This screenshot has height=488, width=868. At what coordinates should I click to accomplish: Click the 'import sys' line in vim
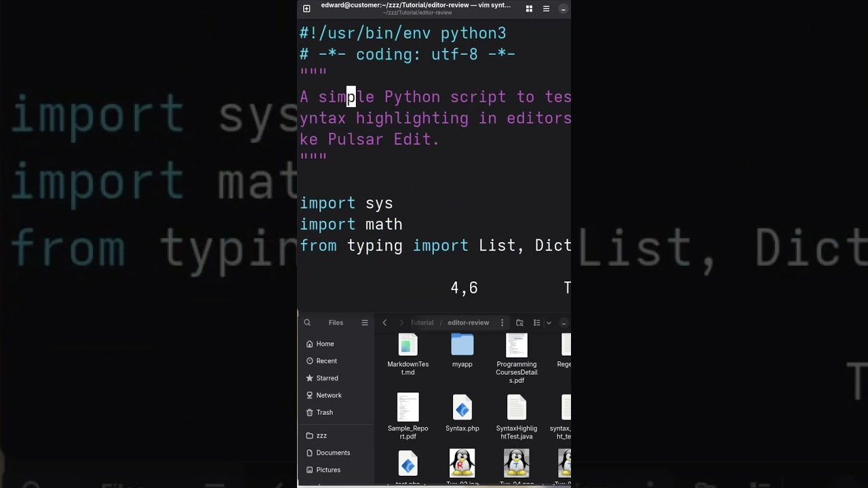pos(347,203)
